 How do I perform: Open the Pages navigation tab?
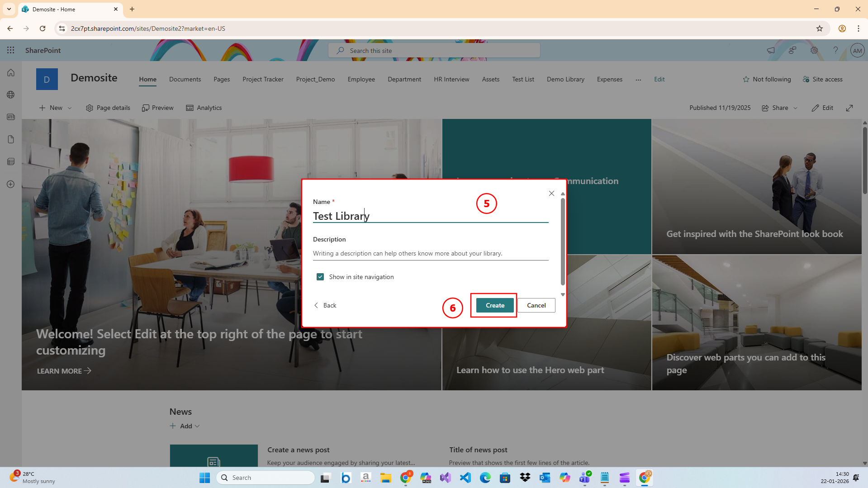coord(222,79)
